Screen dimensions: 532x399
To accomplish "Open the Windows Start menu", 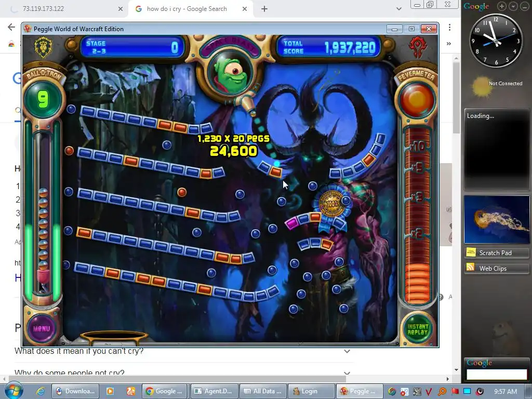I will pyautogui.click(x=14, y=391).
